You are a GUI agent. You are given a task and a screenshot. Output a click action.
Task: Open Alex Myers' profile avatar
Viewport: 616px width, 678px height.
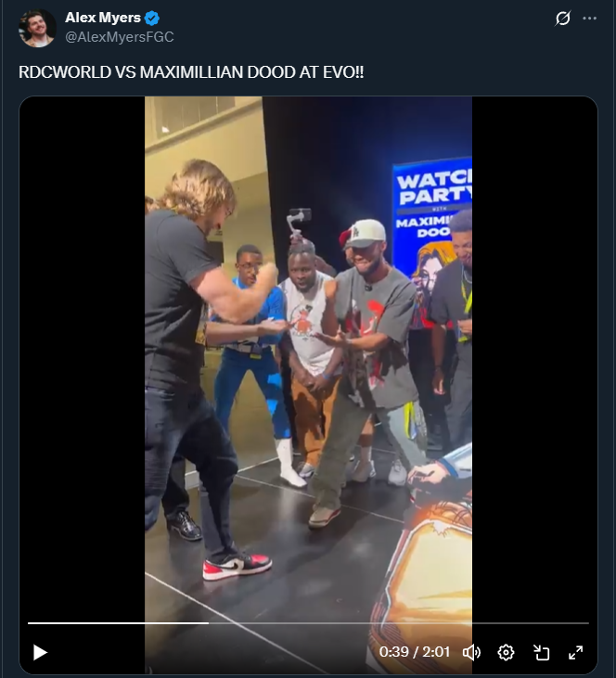pyautogui.click(x=37, y=28)
